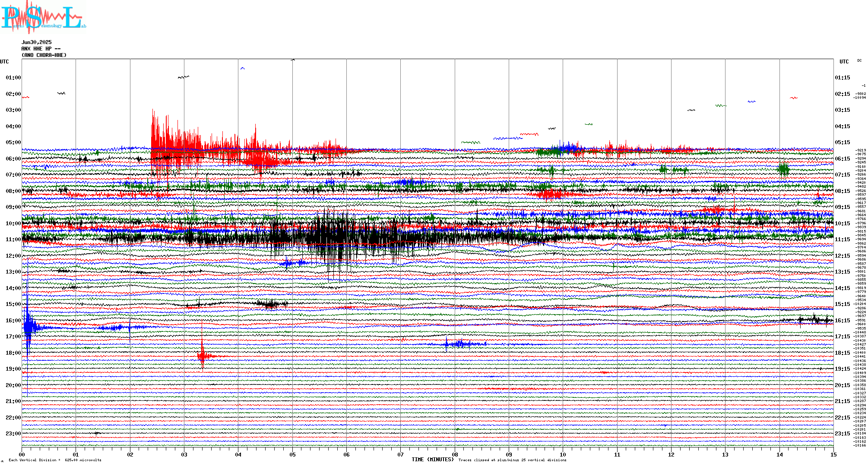Viewport: 868px width, 466px height.
Task: Click the Each Vertical Division microvolts note
Action: pos(55,460)
